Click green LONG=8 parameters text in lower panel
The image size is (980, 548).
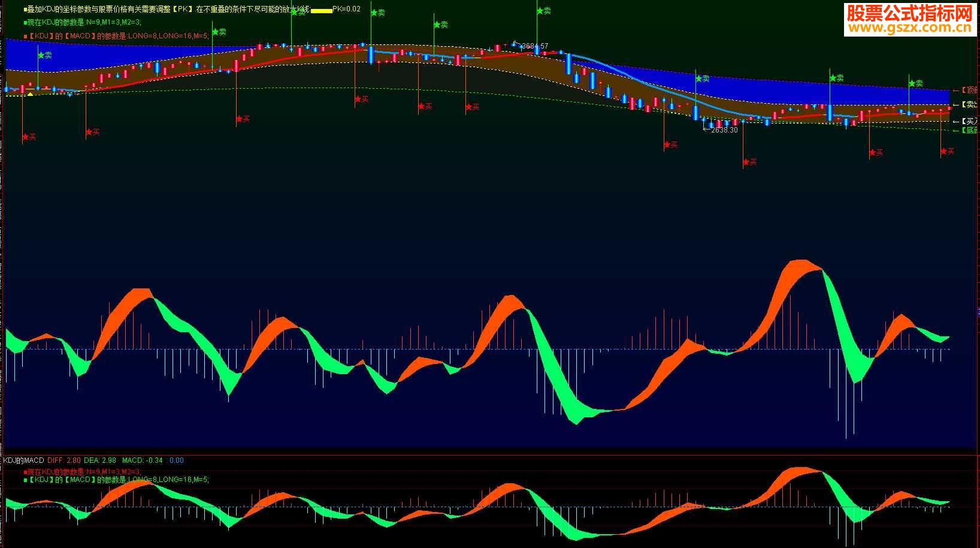pos(116,480)
